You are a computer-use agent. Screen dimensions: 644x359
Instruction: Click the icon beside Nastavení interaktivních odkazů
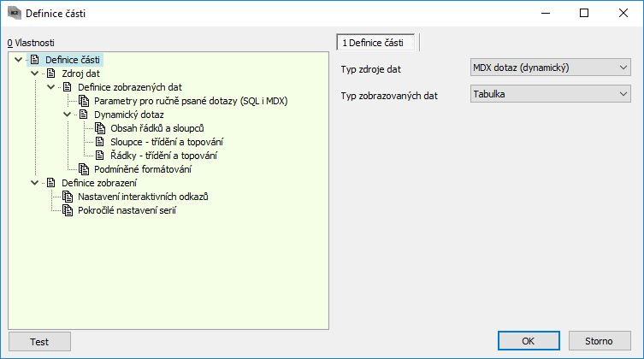(68, 197)
